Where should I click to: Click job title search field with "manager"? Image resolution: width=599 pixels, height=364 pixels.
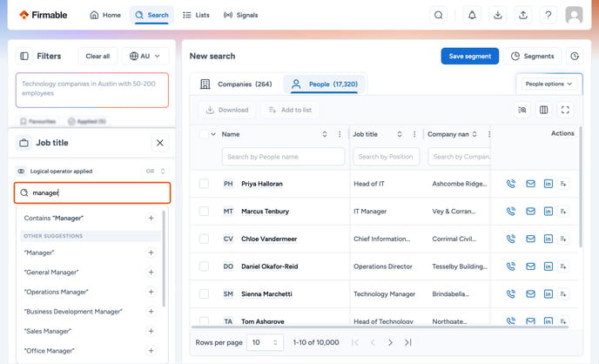tap(92, 193)
